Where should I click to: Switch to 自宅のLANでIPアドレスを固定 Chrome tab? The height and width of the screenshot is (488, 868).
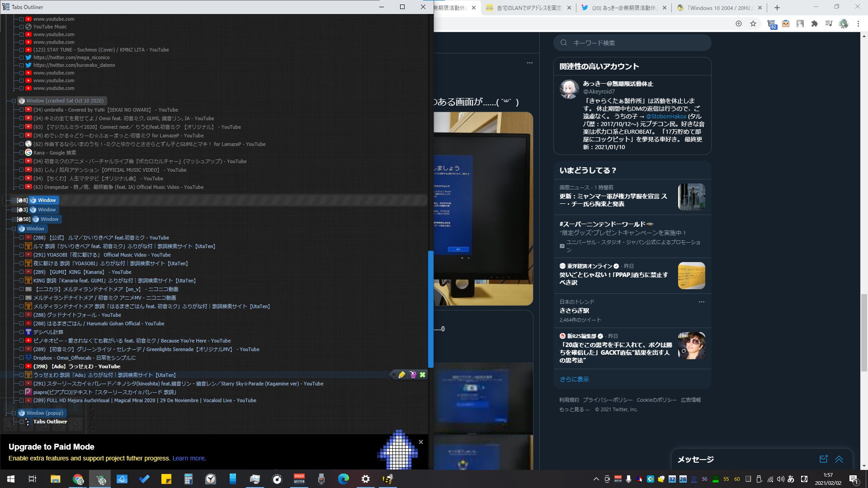point(529,8)
